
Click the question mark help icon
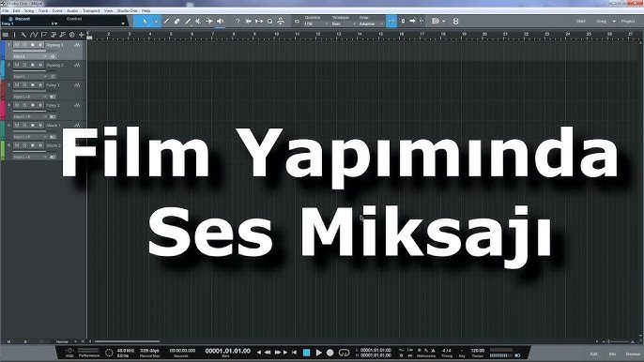click(238, 21)
